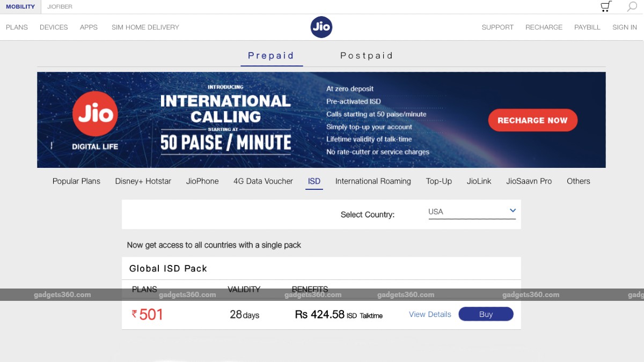Click the central Jio logo in the header
The width and height of the screenshot is (644, 362).
point(321,27)
